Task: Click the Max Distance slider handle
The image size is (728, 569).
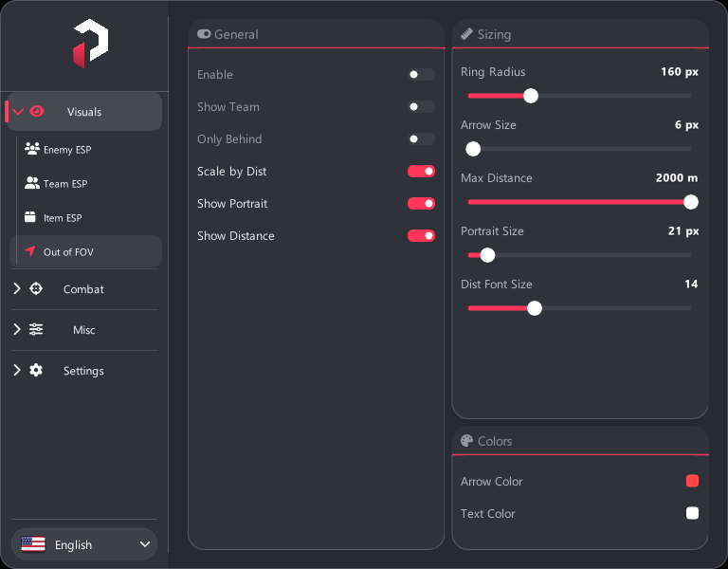Action: point(691,202)
